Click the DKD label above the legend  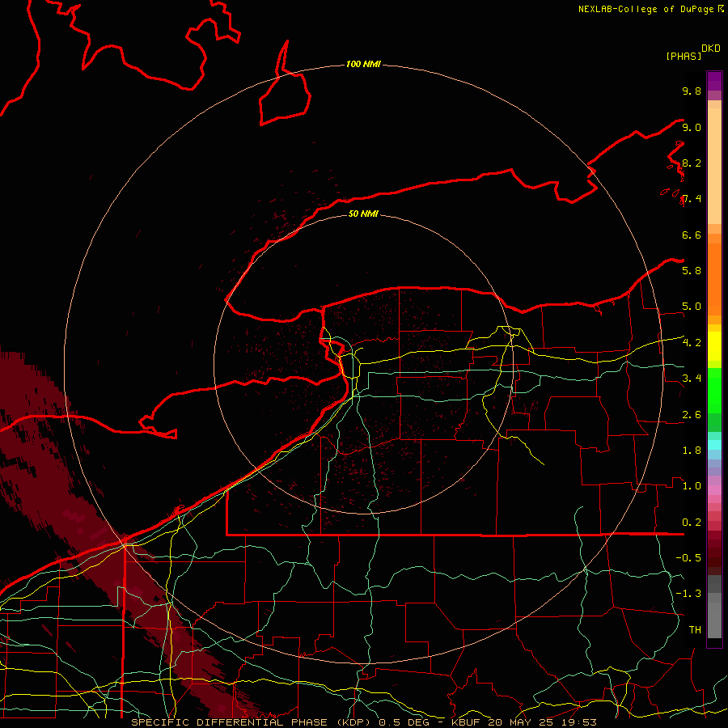[711, 49]
